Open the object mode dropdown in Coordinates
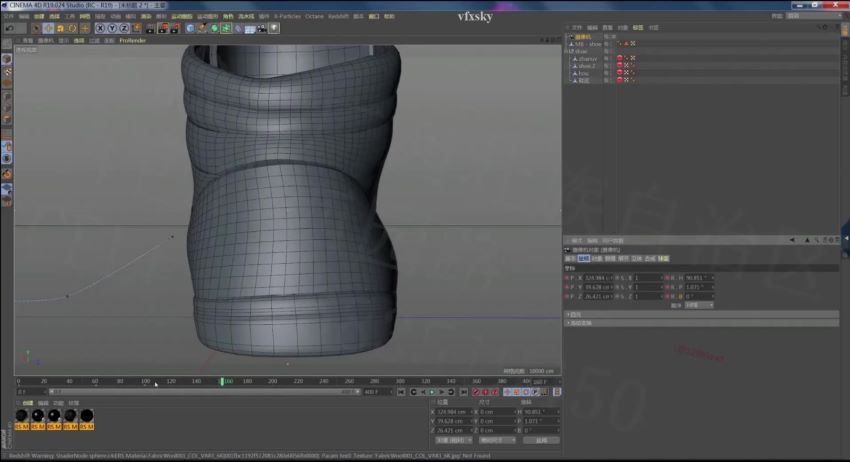The height and width of the screenshot is (462, 850). pyautogui.click(x=454, y=440)
